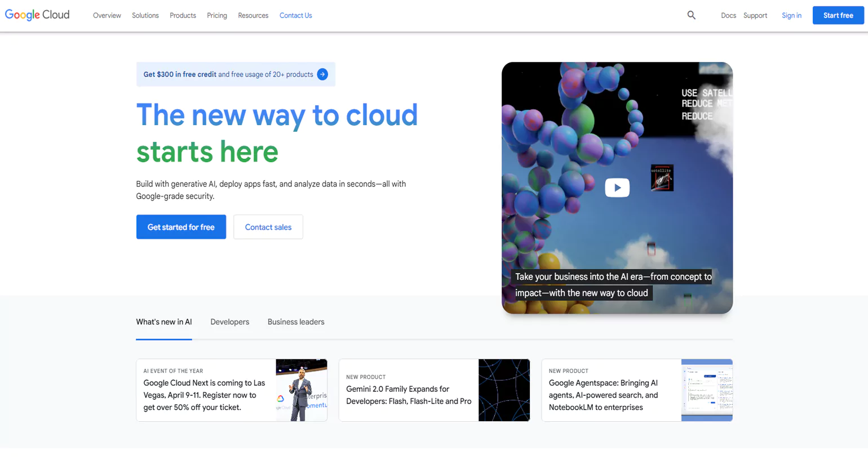Select the What's new in AI tab

164,322
